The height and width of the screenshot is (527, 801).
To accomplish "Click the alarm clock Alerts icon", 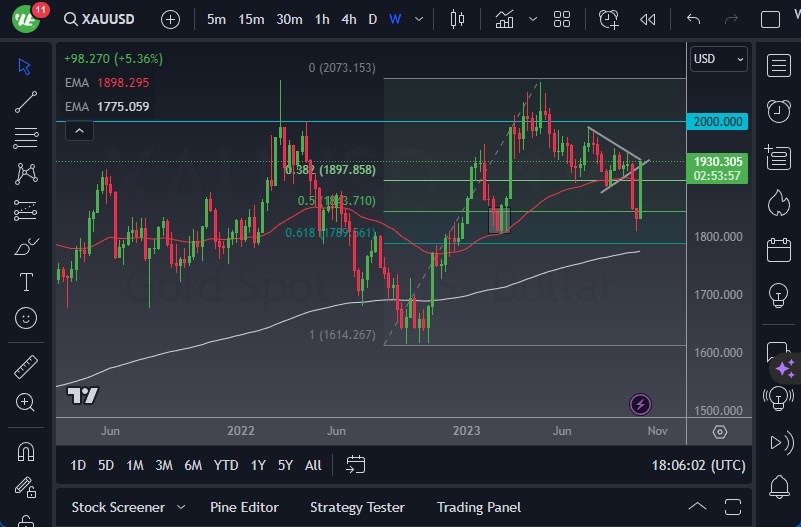I will 609,19.
